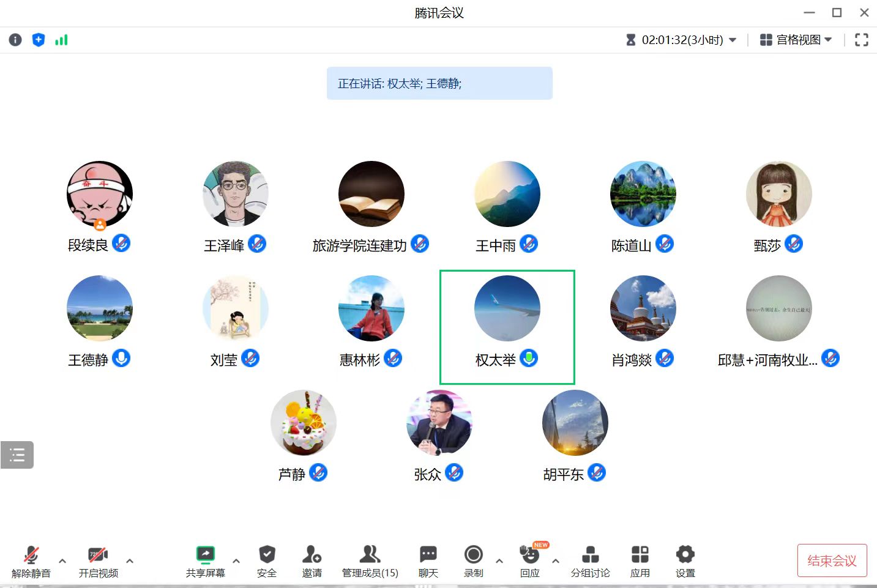
Task: Start recording with 录制 icon
Action: 473,560
